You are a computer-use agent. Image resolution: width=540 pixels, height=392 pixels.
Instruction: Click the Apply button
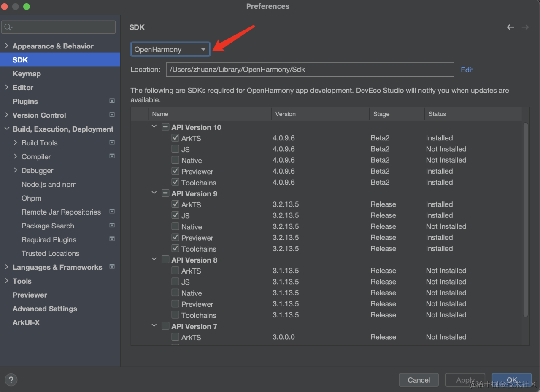[465, 380]
